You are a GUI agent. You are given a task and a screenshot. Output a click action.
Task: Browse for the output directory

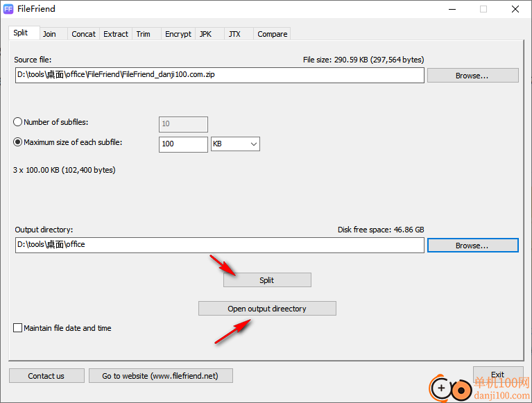coord(472,246)
